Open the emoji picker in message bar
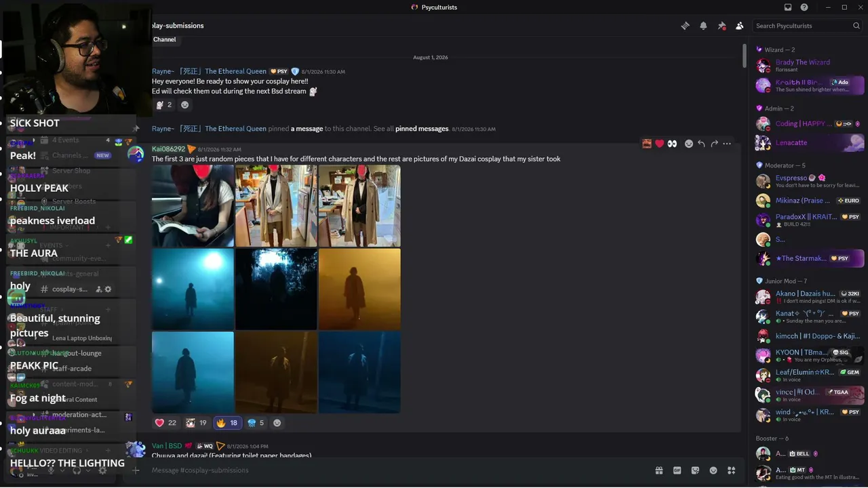Screen dimensions: 868x488 click(713, 470)
